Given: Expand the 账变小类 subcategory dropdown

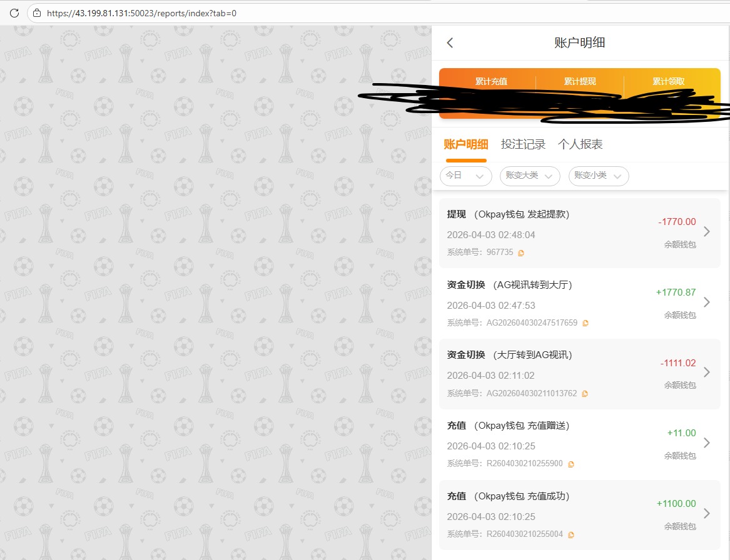Looking at the screenshot, I should [598, 176].
